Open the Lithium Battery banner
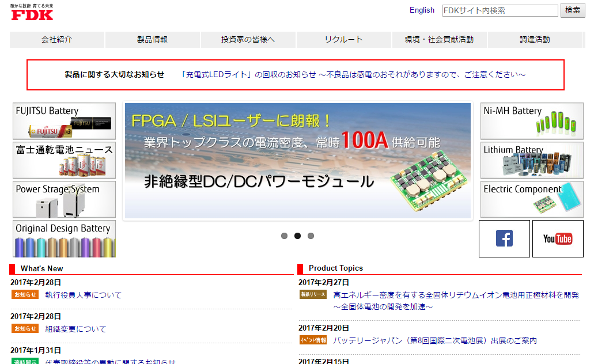Image resolution: width=594 pixels, height=364 pixels. (x=532, y=160)
